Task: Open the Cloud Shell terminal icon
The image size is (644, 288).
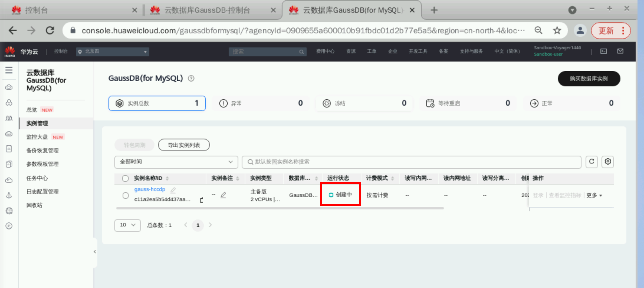Action: pos(604,51)
